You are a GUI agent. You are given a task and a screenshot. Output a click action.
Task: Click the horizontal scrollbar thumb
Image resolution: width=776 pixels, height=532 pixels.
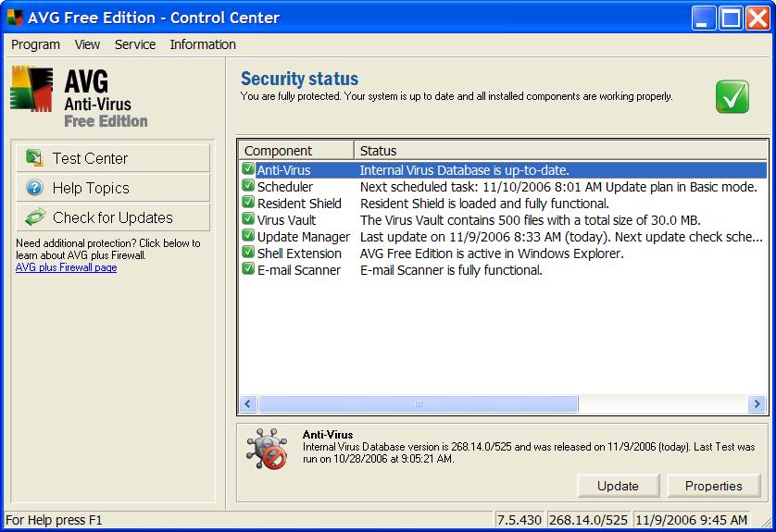click(x=419, y=404)
